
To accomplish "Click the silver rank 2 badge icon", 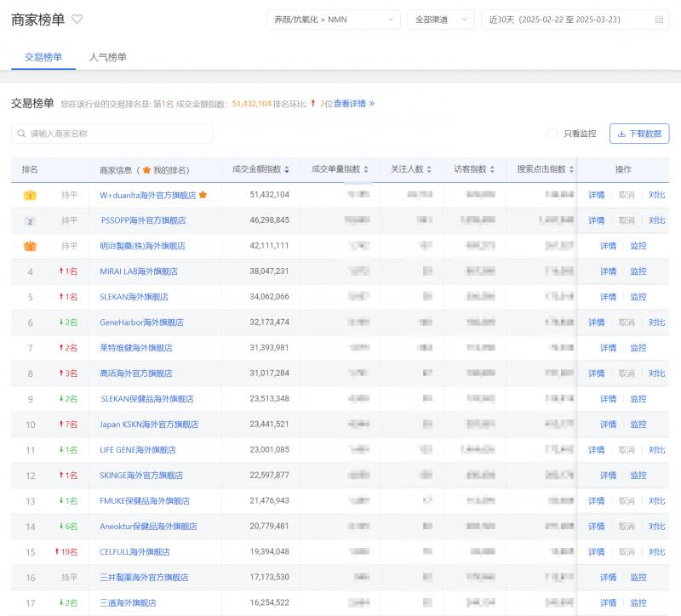I will (30, 220).
